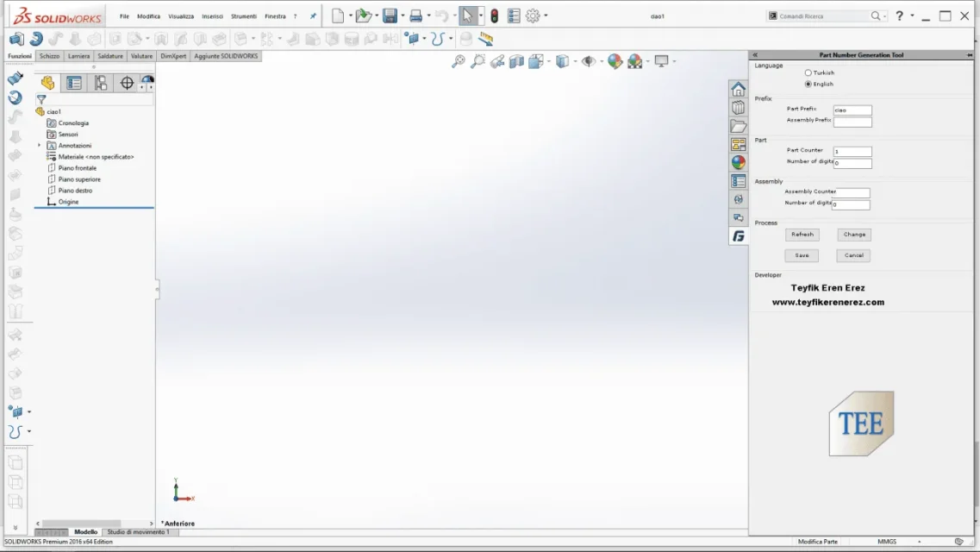This screenshot has height=552, width=980.
Task: Click the Zoom to Fit icon
Action: (459, 61)
